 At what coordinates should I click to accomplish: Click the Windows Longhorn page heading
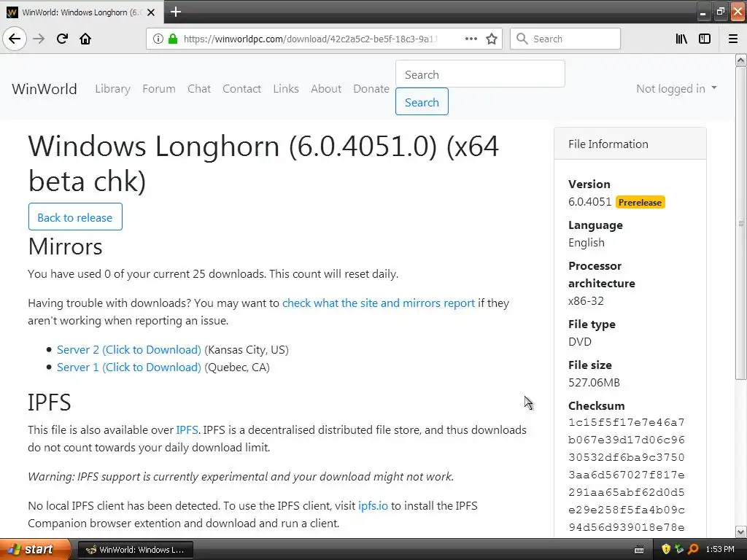click(263, 163)
